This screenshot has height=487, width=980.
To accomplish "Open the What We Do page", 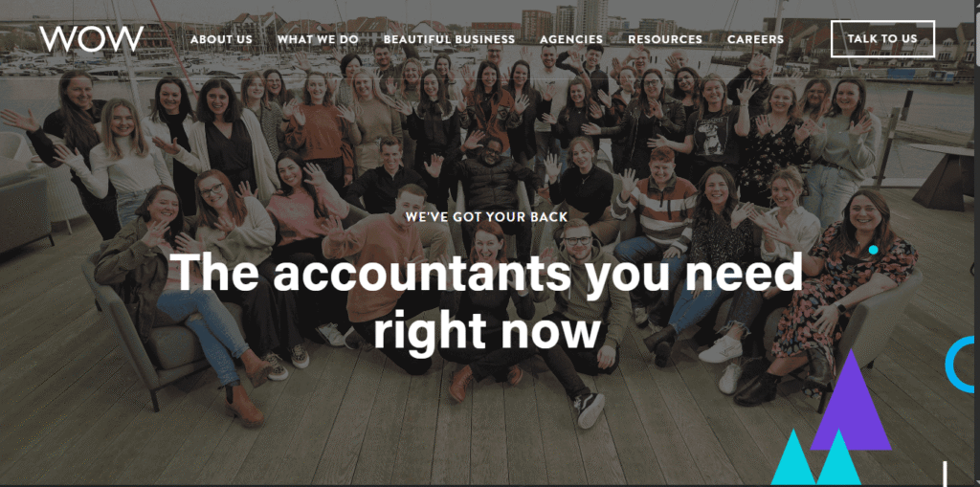I will coord(318,39).
